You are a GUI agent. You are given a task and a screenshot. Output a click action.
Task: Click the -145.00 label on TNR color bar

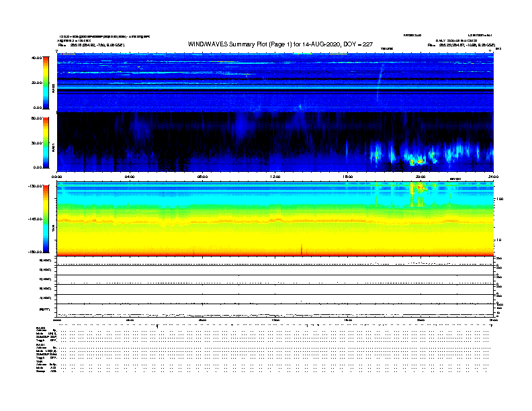click(x=36, y=219)
